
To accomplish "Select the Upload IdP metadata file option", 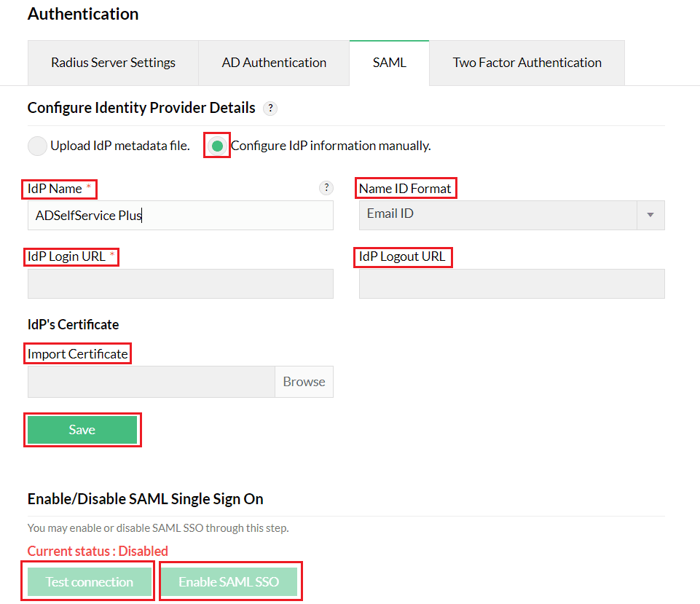I will [x=37, y=146].
